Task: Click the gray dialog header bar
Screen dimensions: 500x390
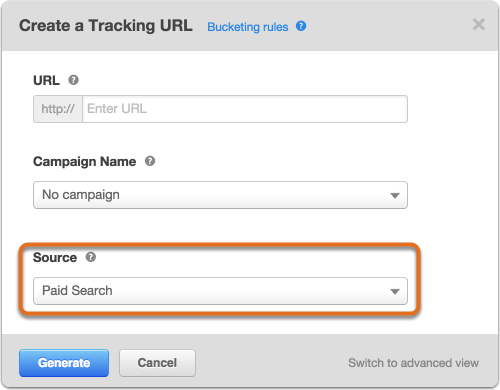Action: pyautogui.click(x=250, y=26)
